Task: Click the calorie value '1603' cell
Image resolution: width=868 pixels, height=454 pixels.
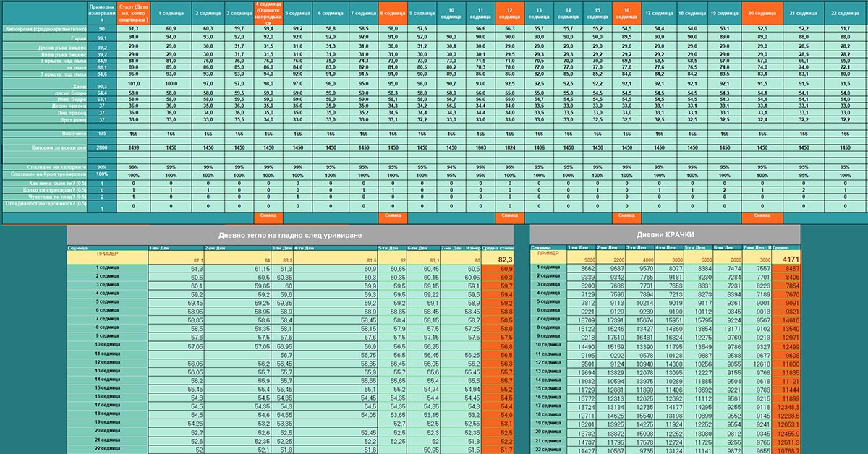Action: [480, 147]
